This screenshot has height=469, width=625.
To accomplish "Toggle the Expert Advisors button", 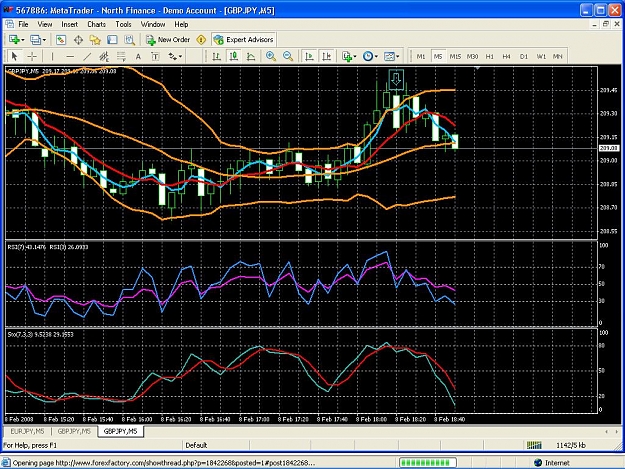I will 244,39.
